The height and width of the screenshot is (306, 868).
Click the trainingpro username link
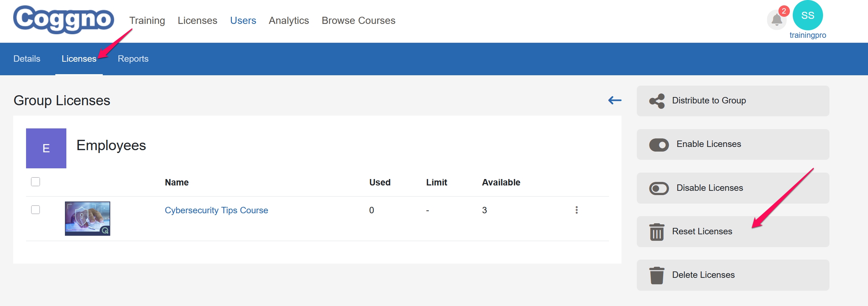pyautogui.click(x=808, y=35)
